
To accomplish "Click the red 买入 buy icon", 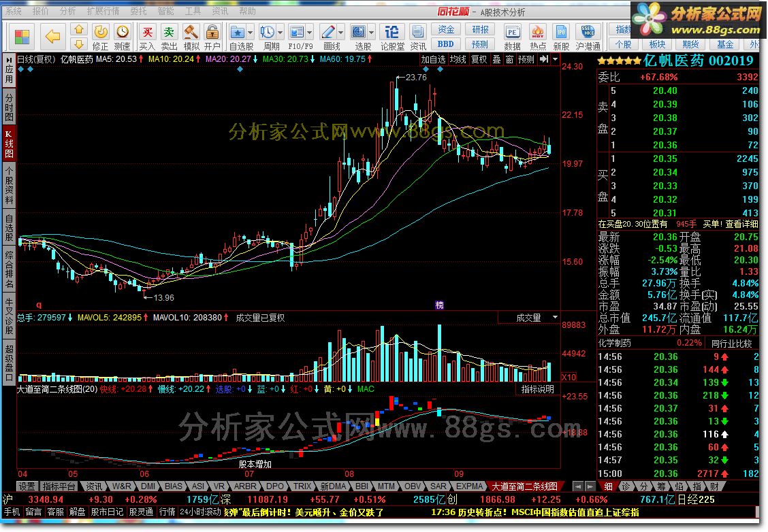I will (x=147, y=32).
